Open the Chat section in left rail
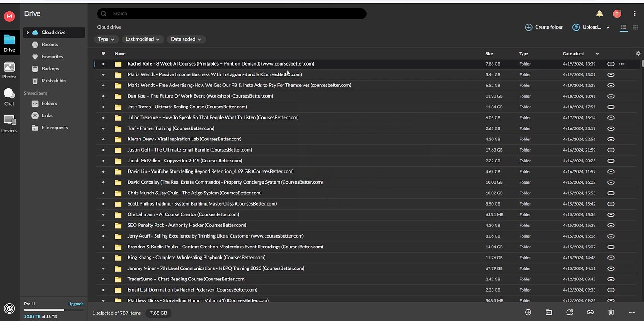The width and height of the screenshot is (644, 321). 9,97
